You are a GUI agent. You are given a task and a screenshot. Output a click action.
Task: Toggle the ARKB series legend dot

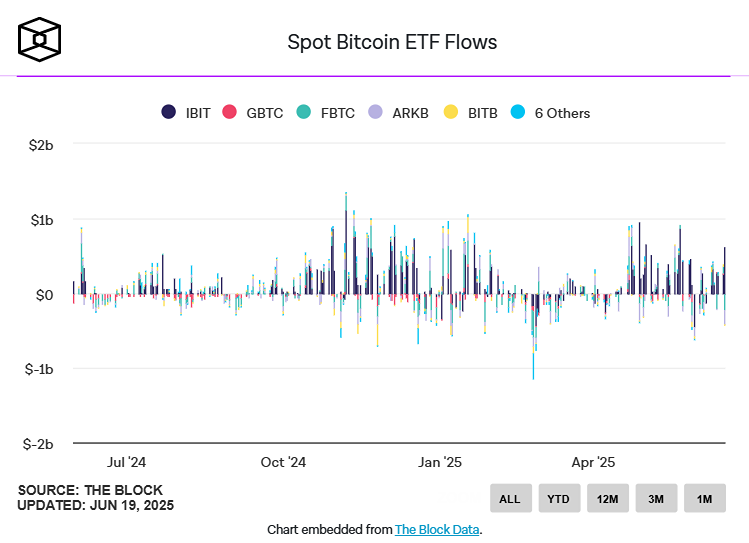(x=376, y=113)
